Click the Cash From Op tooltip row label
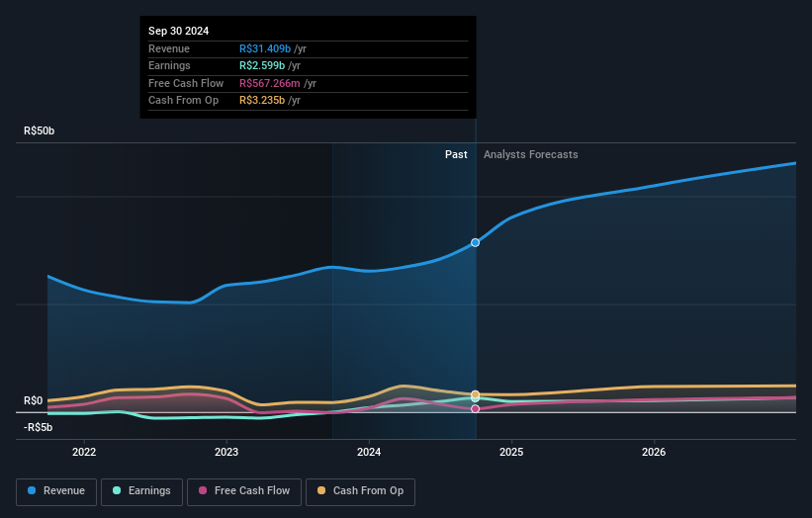812x518 pixels. [x=183, y=101]
